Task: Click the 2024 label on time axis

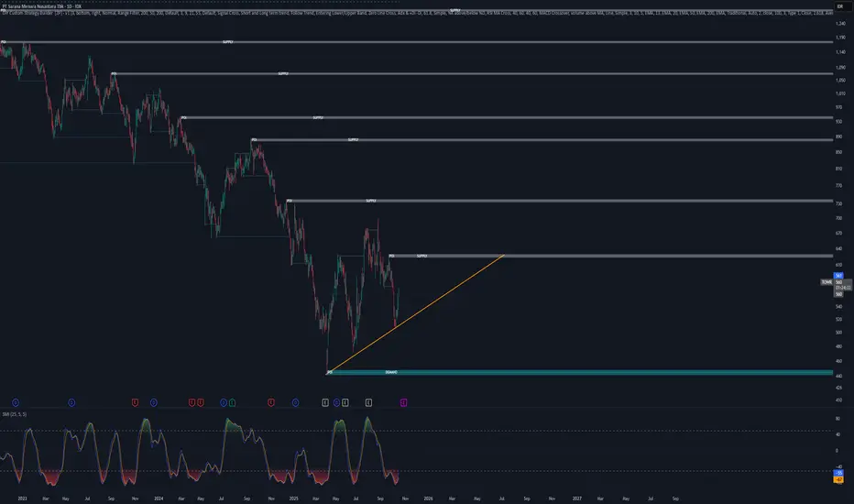Action: pos(159,499)
